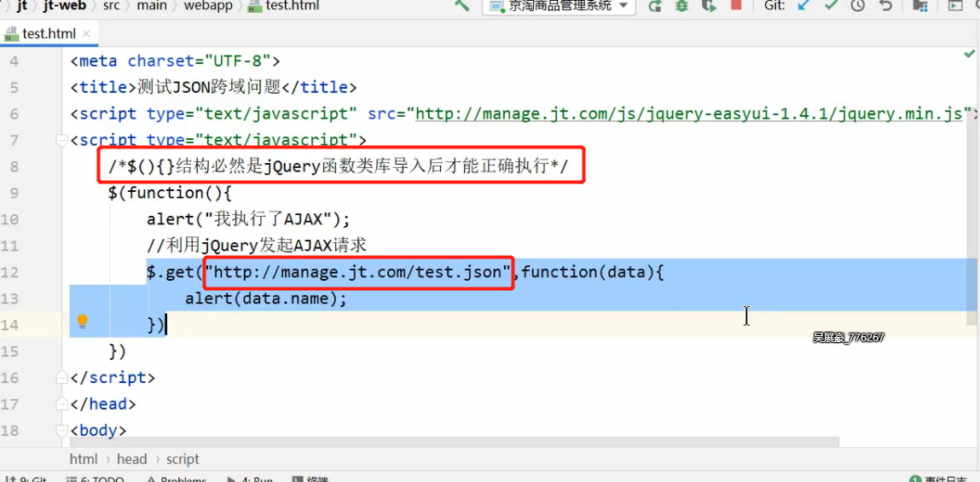The image size is (980, 482).
Task: Click the "http://manage.jt.com/test.json" string
Action: click(x=358, y=272)
